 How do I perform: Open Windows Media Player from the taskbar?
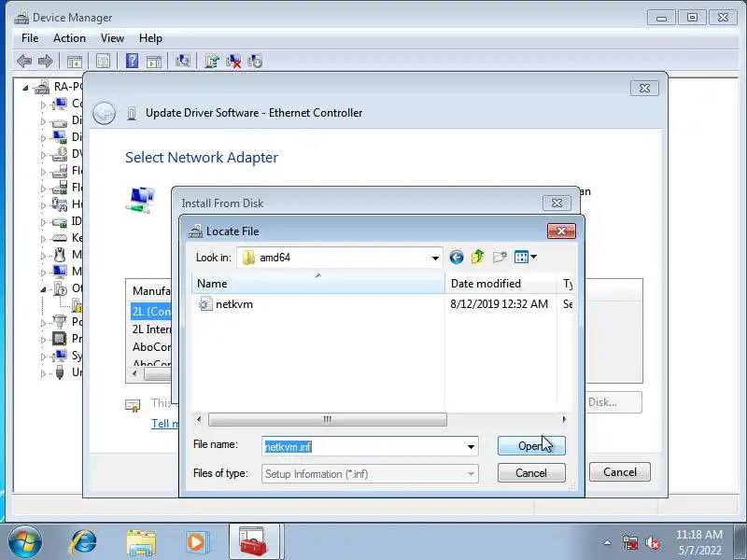(x=196, y=542)
